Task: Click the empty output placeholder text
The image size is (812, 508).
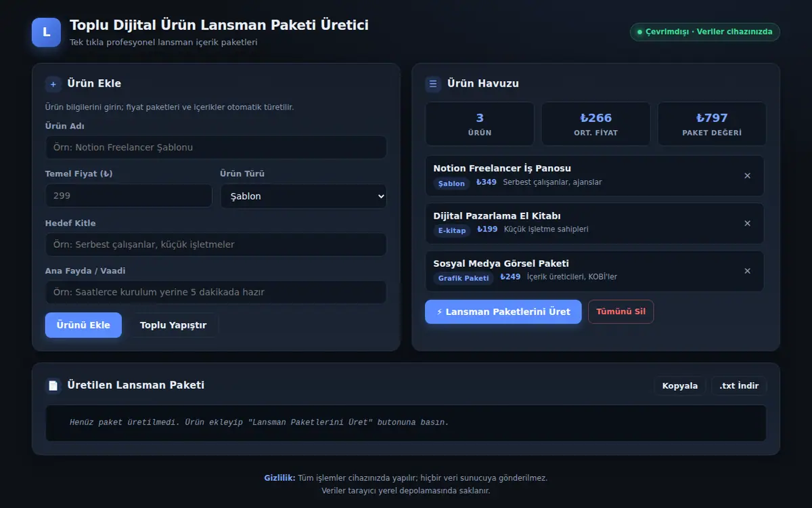Action: pyautogui.click(x=259, y=423)
